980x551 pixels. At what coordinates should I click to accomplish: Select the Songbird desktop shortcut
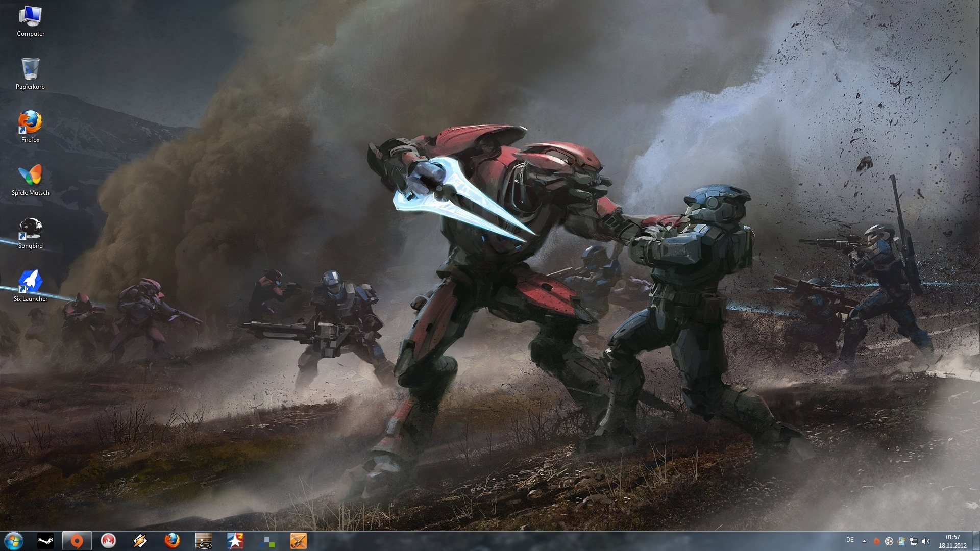pyautogui.click(x=31, y=233)
